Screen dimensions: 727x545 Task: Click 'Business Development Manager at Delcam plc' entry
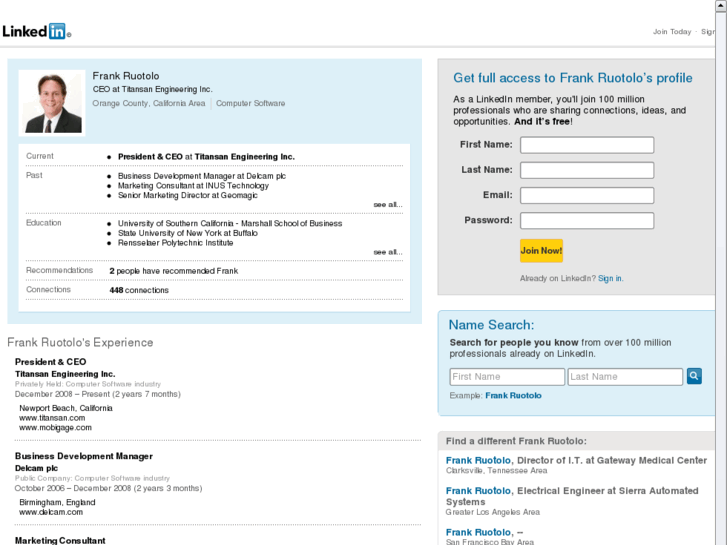(202, 176)
